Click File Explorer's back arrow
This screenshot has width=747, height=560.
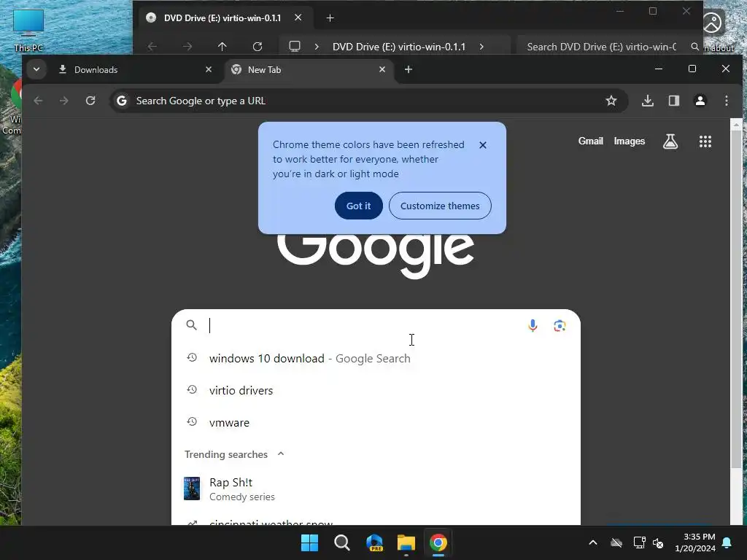click(152, 46)
